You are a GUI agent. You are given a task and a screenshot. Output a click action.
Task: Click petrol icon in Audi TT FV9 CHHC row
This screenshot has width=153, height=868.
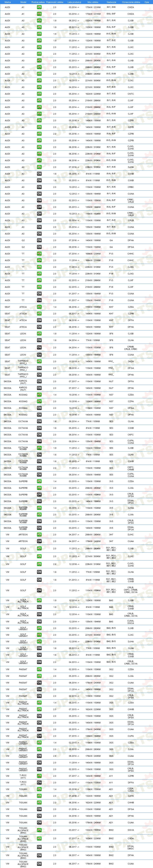[x=39, y=260]
